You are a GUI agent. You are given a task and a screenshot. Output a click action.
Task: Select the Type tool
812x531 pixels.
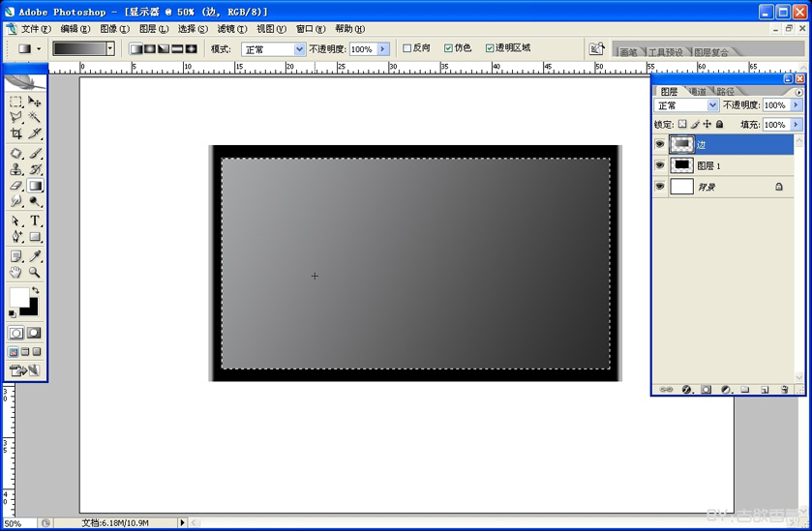tap(34, 221)
